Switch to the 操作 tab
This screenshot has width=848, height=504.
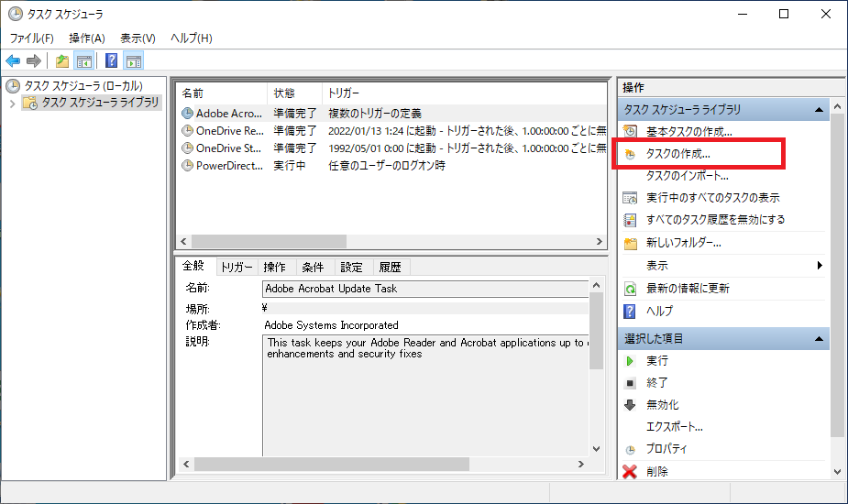(275, 268)
